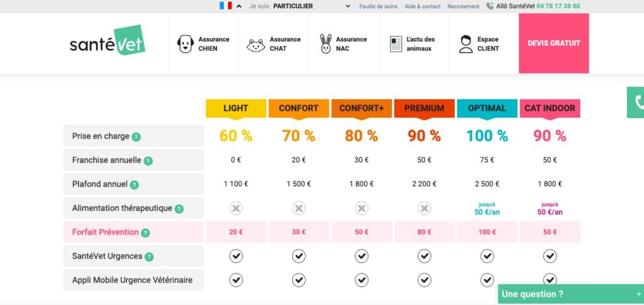The width and height of the screenshot is (644, 305).
Task: Open the Feuille de soins link
Action: [378, 6]
